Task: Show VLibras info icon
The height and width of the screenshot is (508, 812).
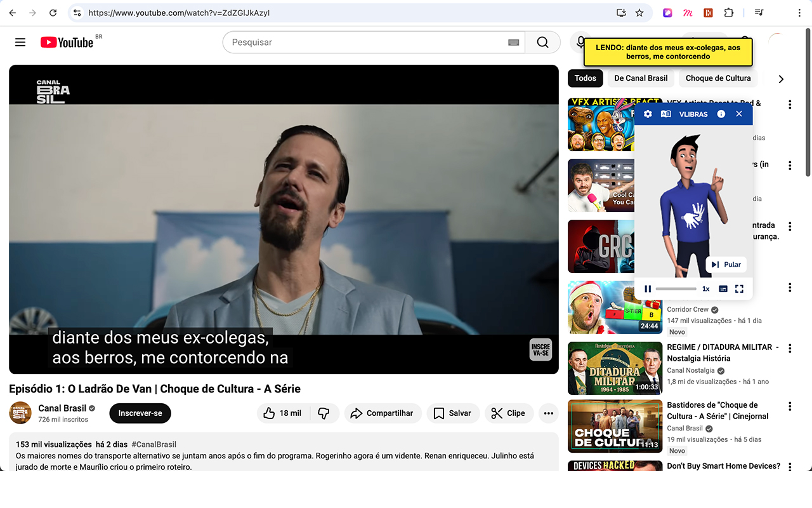Action: click(x=721, y=114)
